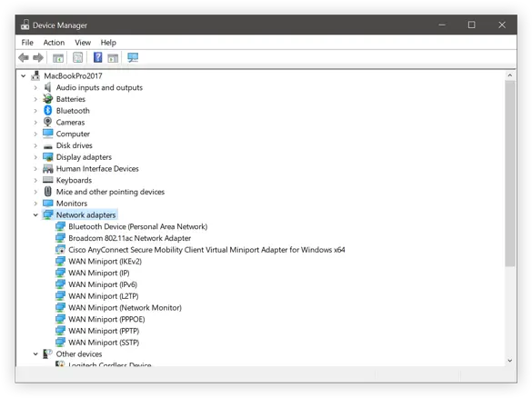Viewport: 532px width, 398px height.
Task: Collapse the MacBookPro2017 root node
Action: point(24,76)
